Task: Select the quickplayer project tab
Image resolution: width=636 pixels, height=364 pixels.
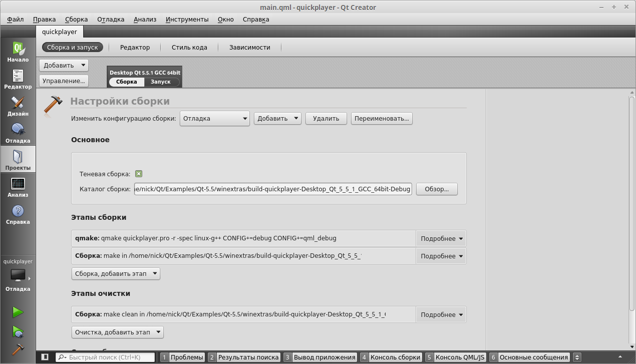Action: (60, 32)
